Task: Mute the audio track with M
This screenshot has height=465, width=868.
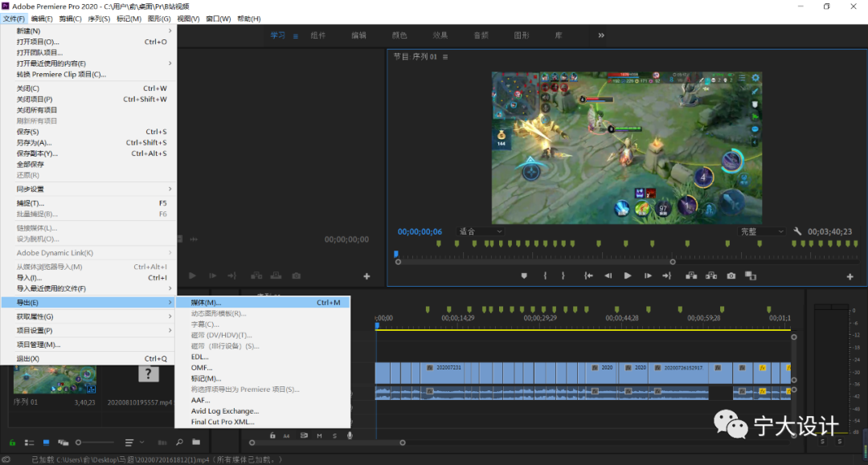Action: (319, 436)
